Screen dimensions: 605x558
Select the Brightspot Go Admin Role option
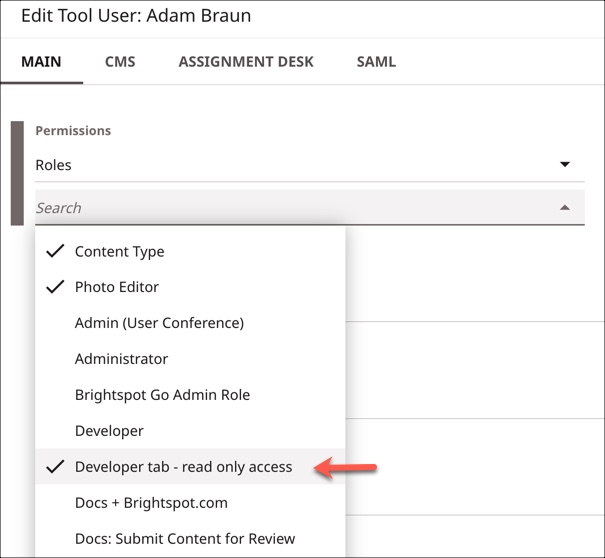[x=190, y=395]
